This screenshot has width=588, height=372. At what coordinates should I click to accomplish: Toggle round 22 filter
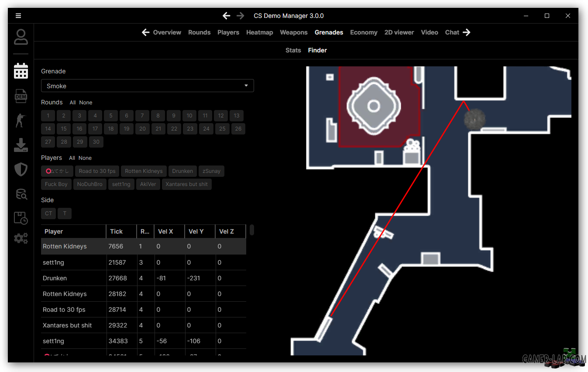point(174,129)
